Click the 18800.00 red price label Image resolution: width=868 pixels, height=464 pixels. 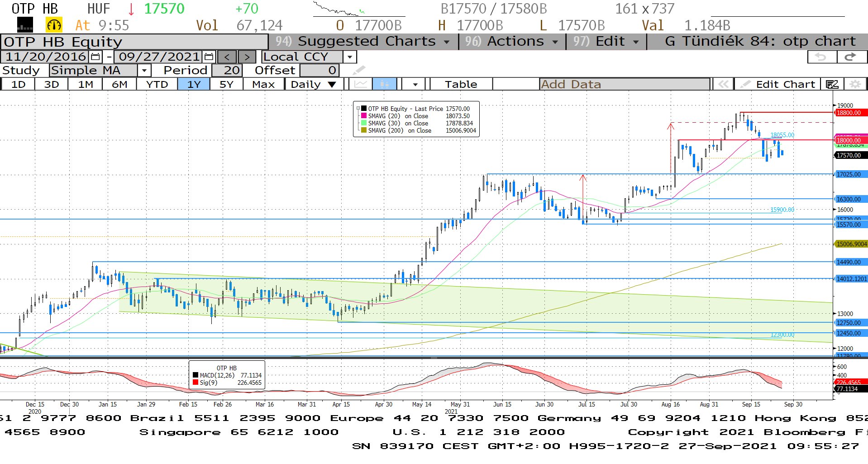[x=850, y=113]
